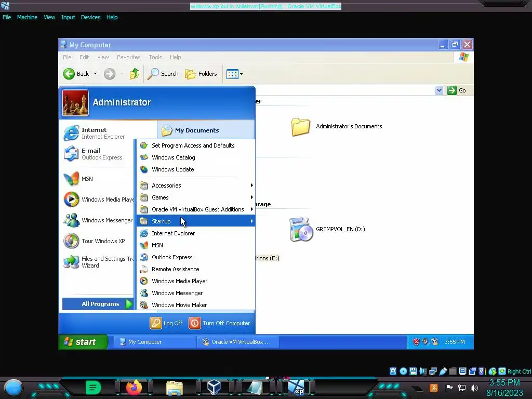Image resolution: width=532 pixels, height=399 pixels.
Task: Click VirtualBox guest additions tray icon
Action: [435, 342]
